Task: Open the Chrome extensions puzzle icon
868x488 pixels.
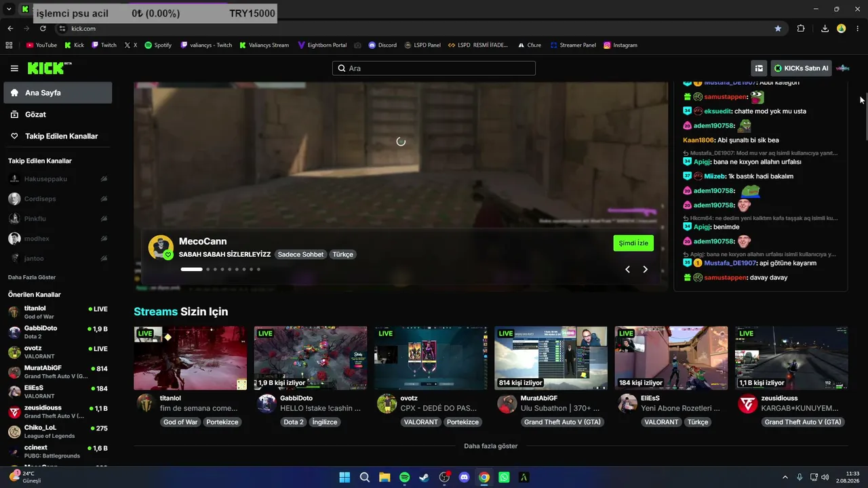Action: coord(801,28)
